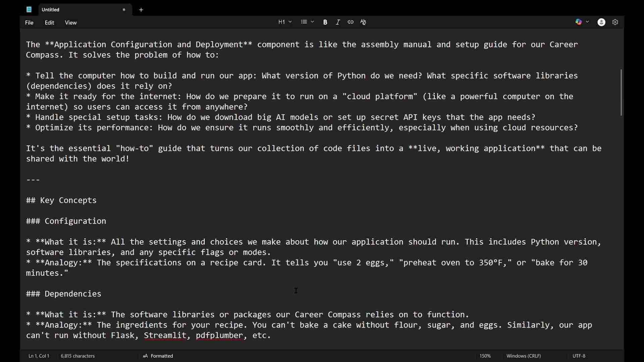
Task: Open the View menu
Action: click(71, 23)
